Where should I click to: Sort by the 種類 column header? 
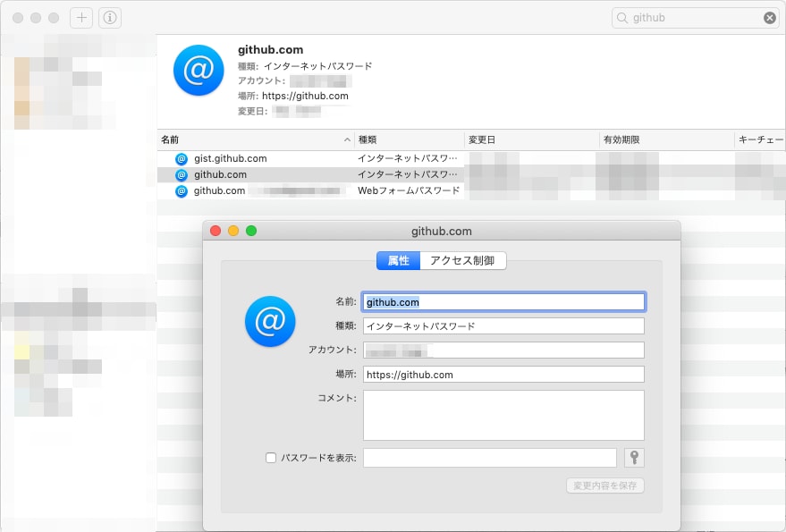pyautogui.click(x=410, y=139)
